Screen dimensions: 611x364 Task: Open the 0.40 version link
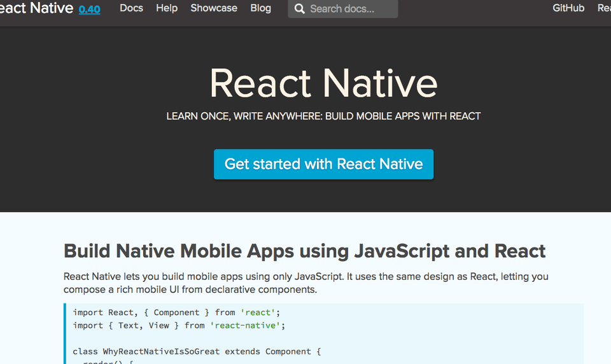pos(89,9)
